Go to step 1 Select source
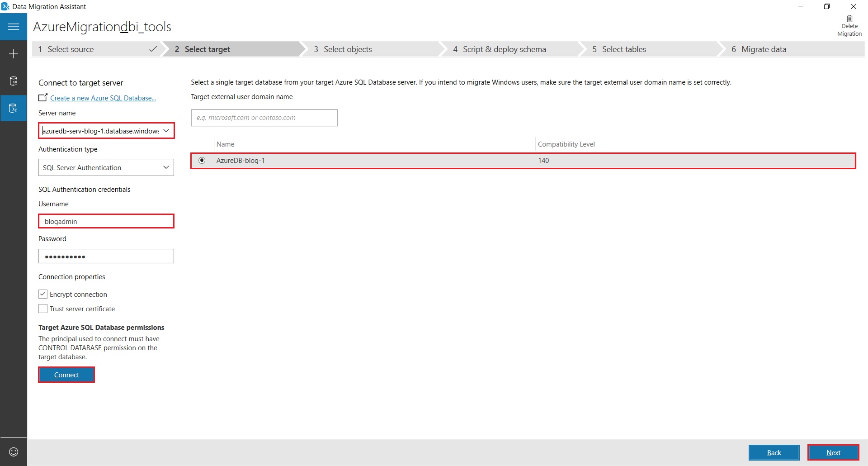The width and height of the screenshot is (868, 466). click(97, 49)
